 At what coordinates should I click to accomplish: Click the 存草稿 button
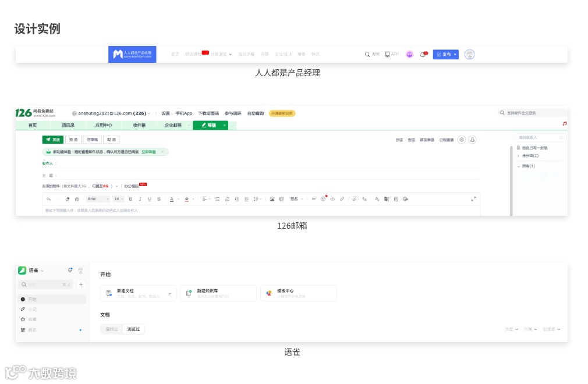tap(92, 140)
